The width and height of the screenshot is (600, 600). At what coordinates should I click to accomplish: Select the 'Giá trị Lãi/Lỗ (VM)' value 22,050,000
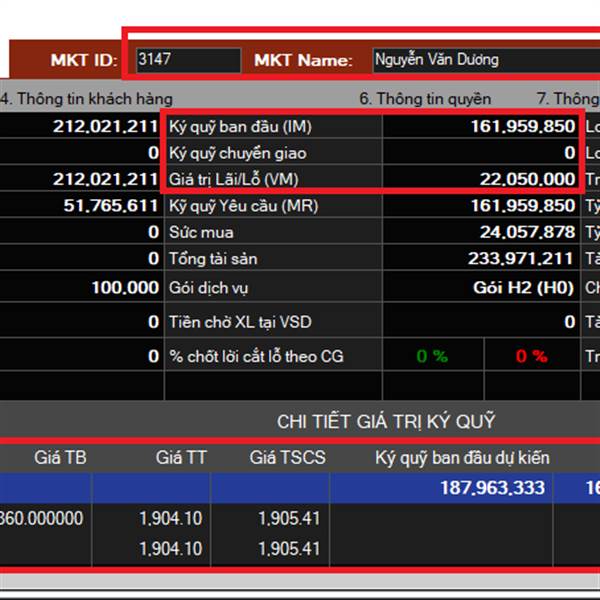click(x=530, y=179)
